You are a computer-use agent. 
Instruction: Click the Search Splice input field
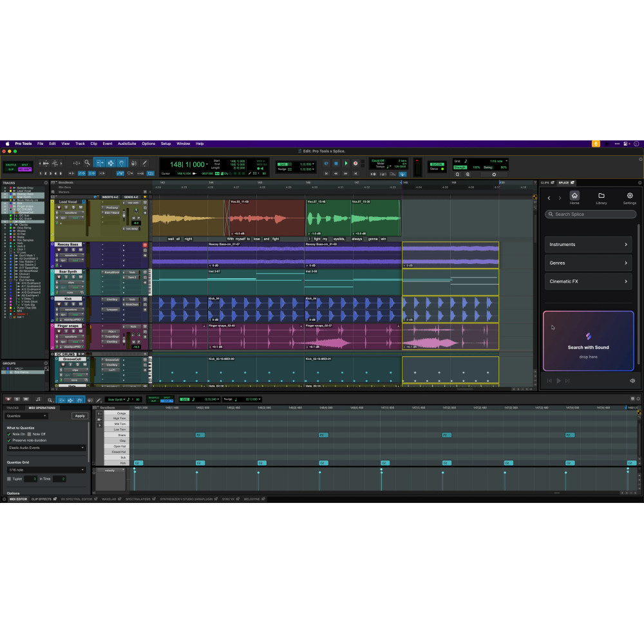(x=591, y=214)
